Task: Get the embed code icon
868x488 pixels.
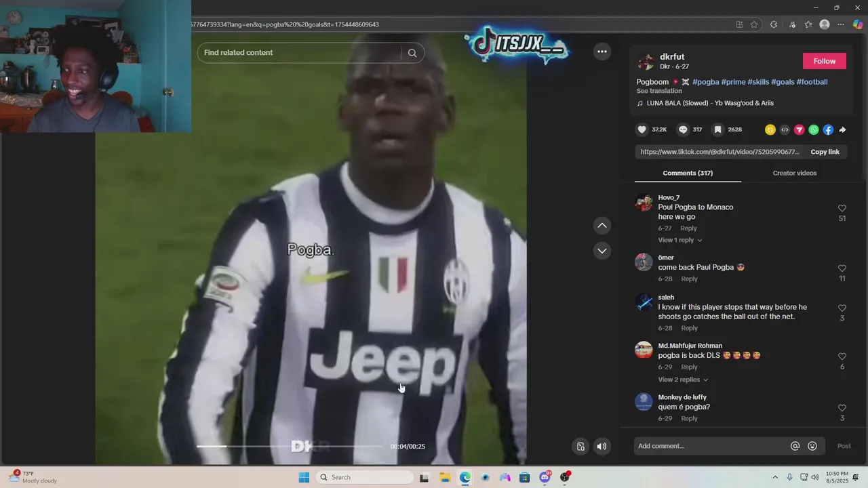Action: [x=785, y=129]
